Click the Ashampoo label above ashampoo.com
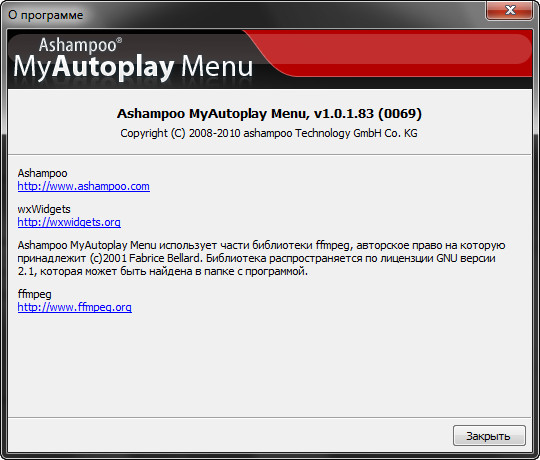The height and width of the screenshot is (460, 540). point(42,173)
